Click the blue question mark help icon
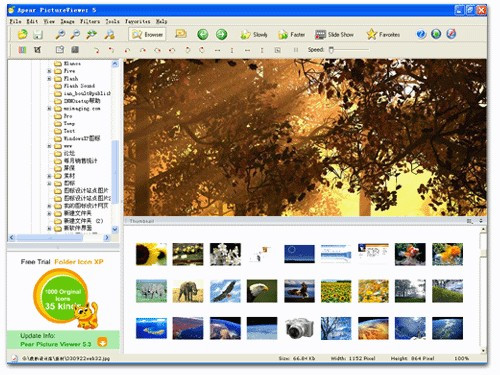The image size is (500, 375). pyautogui.click(x=421, y=34)
